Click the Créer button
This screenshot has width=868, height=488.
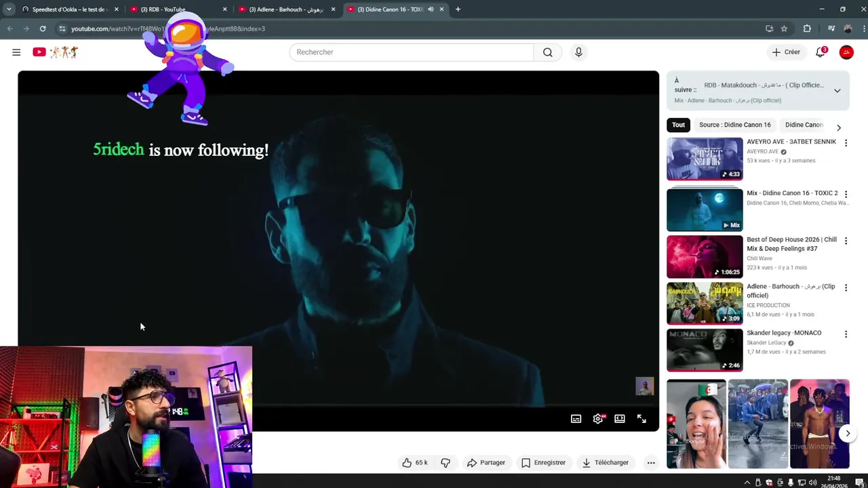tap(786, 52)
